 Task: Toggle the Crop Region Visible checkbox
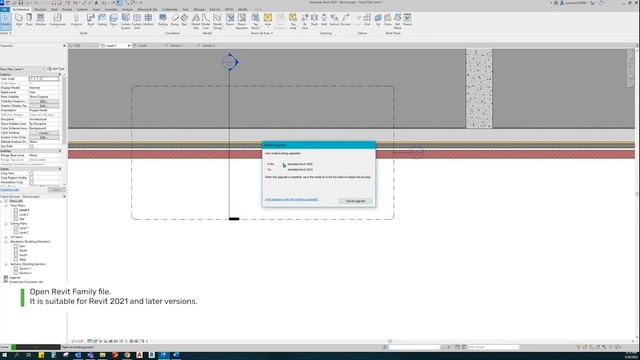click(31, 178)
